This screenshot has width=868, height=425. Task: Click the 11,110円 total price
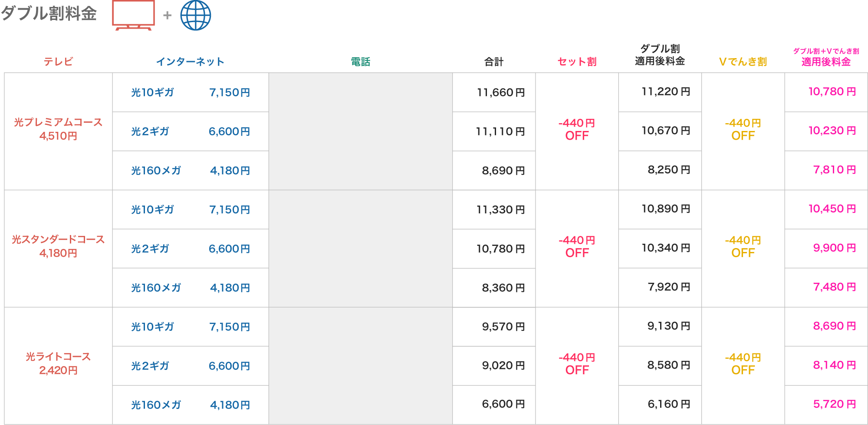click(500, 131)
